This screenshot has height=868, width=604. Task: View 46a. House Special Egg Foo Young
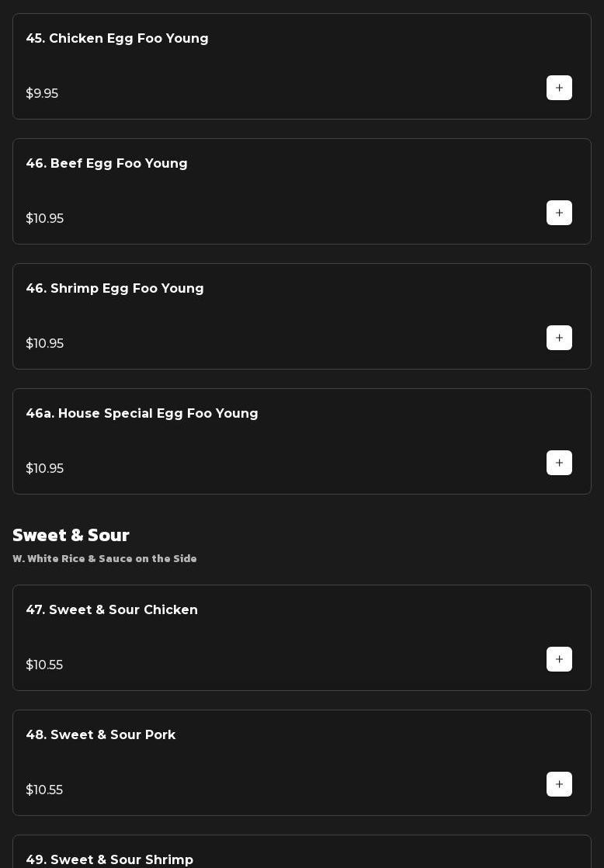142,414
